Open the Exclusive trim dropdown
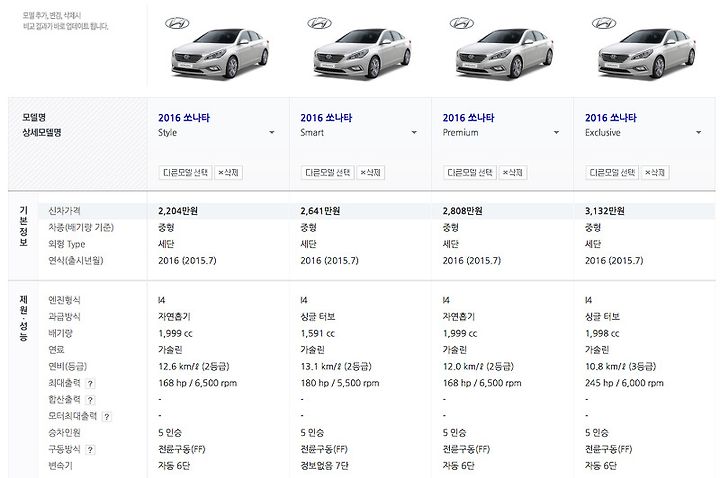 (698, 133)
